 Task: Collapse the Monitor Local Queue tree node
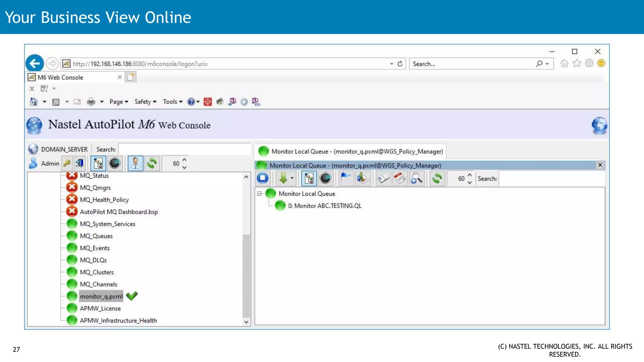click(x=259, y=194)
